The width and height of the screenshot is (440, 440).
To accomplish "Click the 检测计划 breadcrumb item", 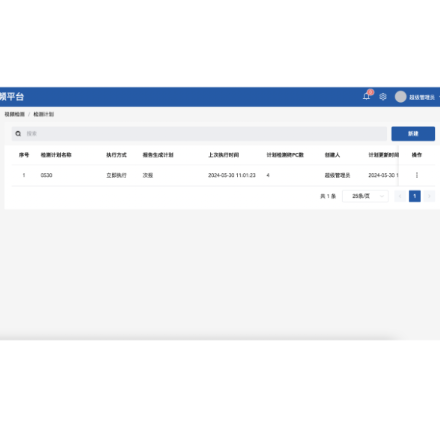I will 44,114.
